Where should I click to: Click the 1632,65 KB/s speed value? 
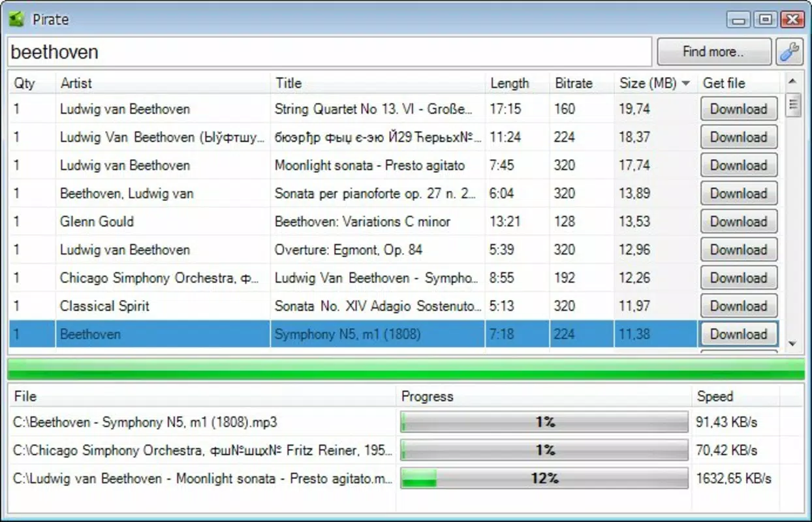click(x=734, y=478)
